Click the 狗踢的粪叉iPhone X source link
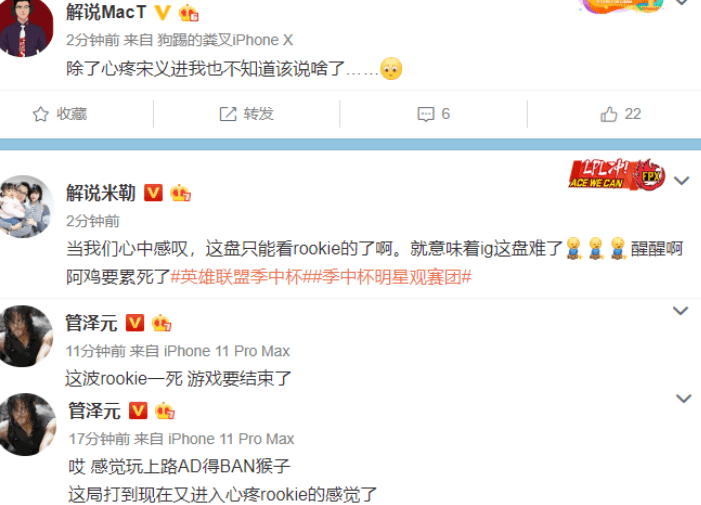The height and width of the screenshot is (505, 701). click(x=225, y=40)
